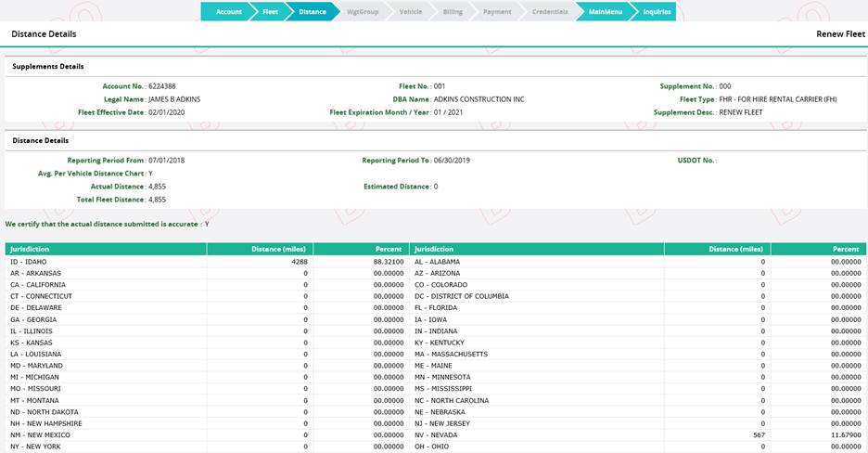The width and height of the screenshot is (868, 453).
Task: Navigate to the Billing step
Action: pos(453,12)
